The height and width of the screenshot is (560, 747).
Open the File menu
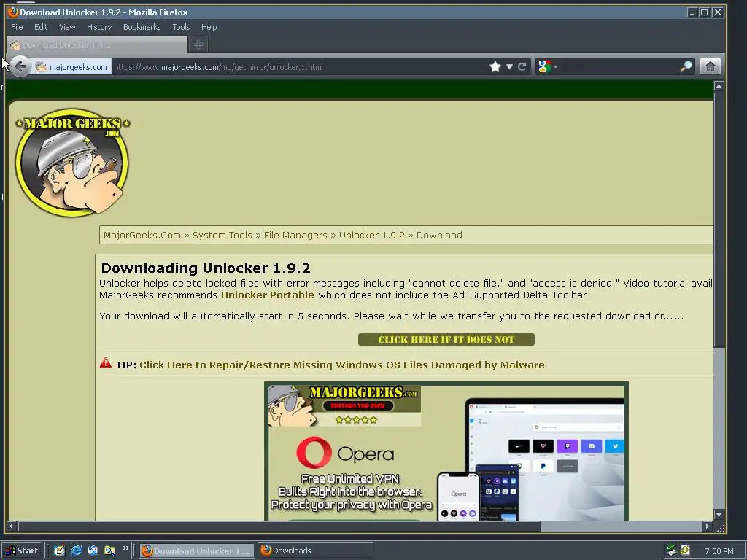(x=17, y=27)
